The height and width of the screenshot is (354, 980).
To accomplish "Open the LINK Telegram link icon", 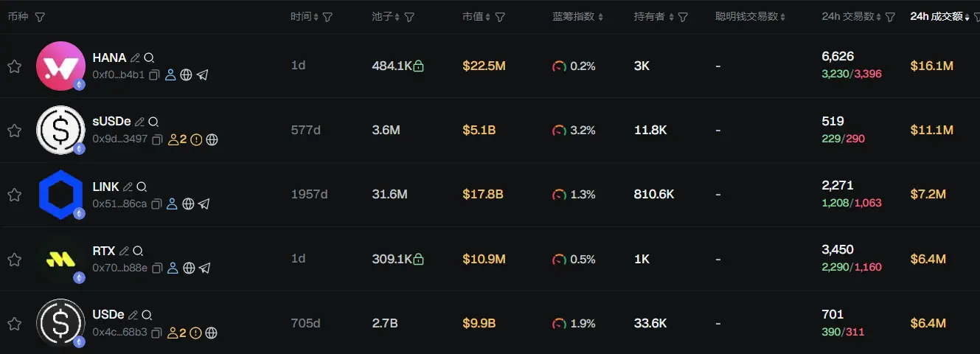I will coord(204,204).
